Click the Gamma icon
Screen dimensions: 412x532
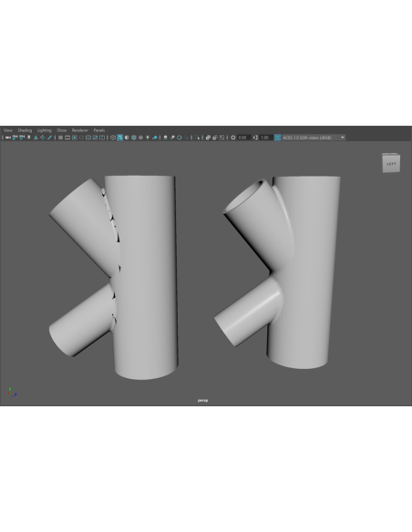tap(255, 138)
